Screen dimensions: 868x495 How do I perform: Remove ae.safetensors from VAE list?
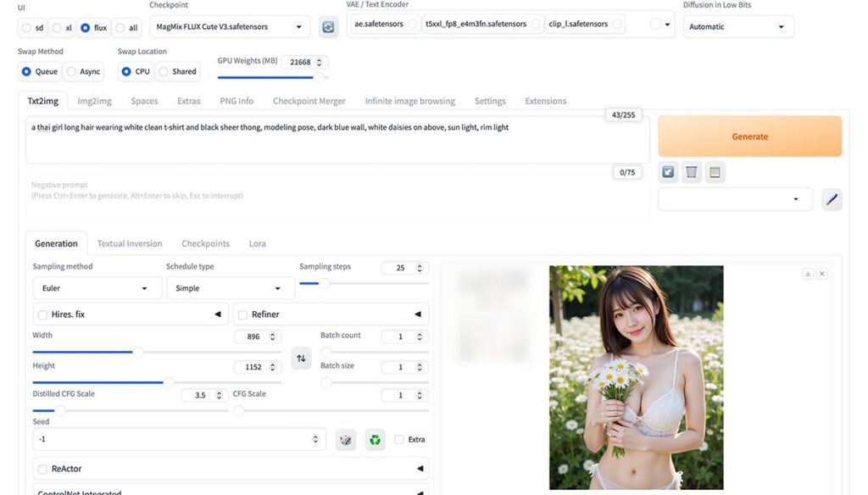click(x=413, y=24)
